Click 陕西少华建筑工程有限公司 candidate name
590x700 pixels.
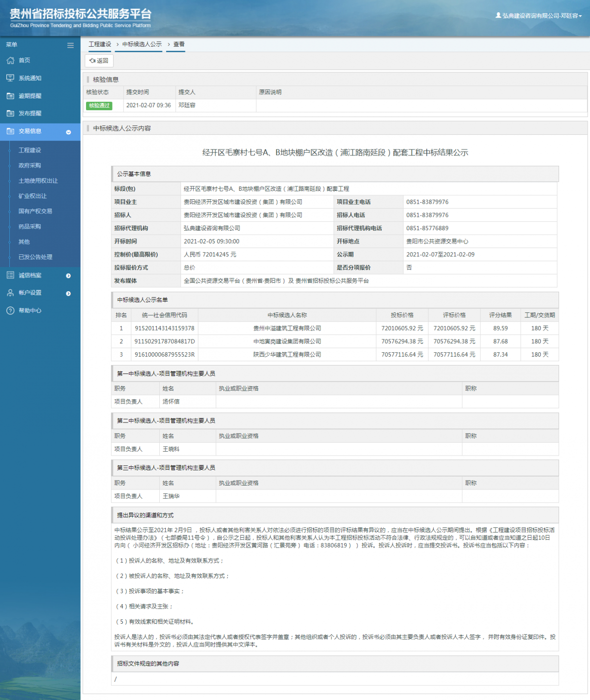click(287, 355)
